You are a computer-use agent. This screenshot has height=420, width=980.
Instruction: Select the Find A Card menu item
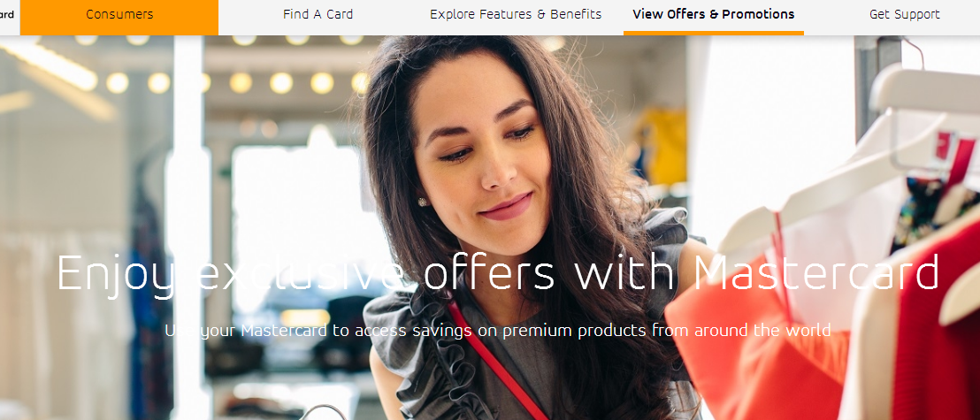pos(318,14)
